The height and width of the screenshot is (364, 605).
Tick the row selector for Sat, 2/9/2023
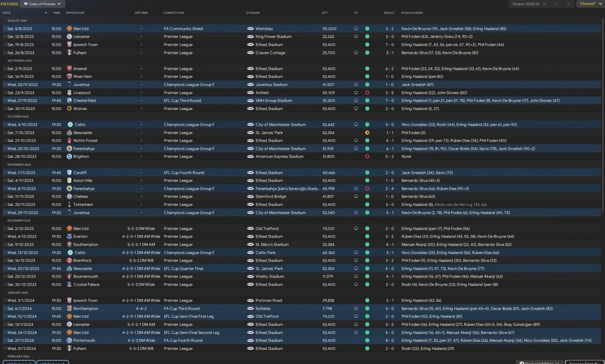tap(5, 69)
